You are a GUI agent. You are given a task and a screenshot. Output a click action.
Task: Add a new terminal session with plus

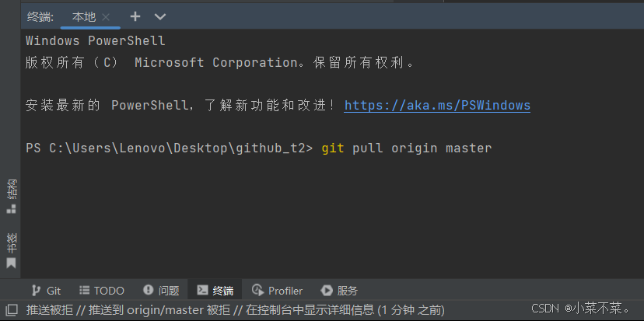tap(135, 16)
